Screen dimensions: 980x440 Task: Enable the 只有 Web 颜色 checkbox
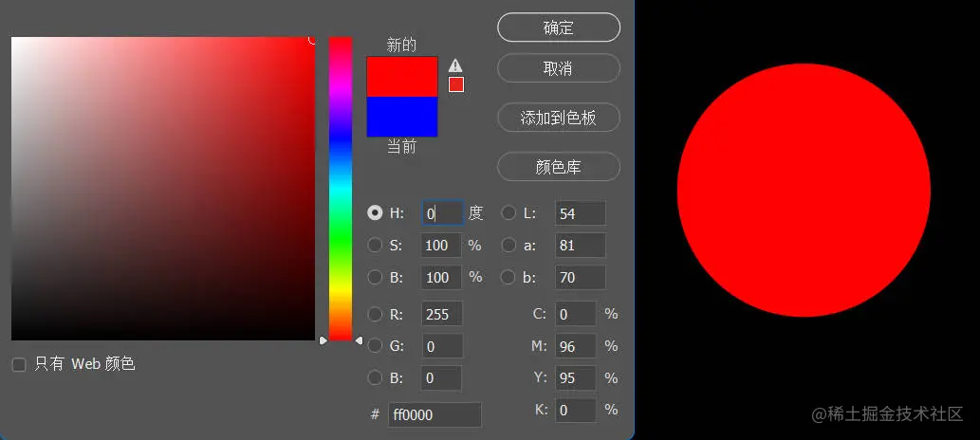[x=19, y=364]
